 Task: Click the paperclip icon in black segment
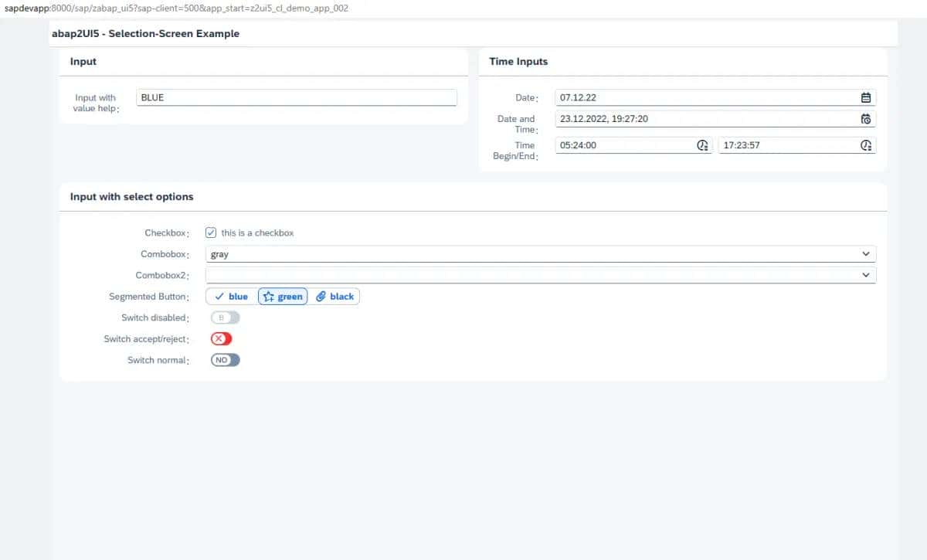[321, 296]
